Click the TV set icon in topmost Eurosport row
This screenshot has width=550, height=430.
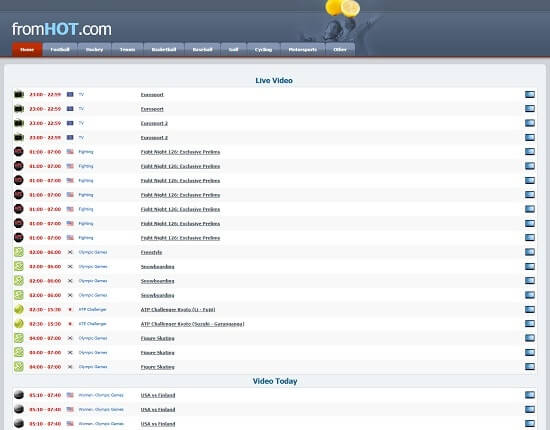pos(19,94)
